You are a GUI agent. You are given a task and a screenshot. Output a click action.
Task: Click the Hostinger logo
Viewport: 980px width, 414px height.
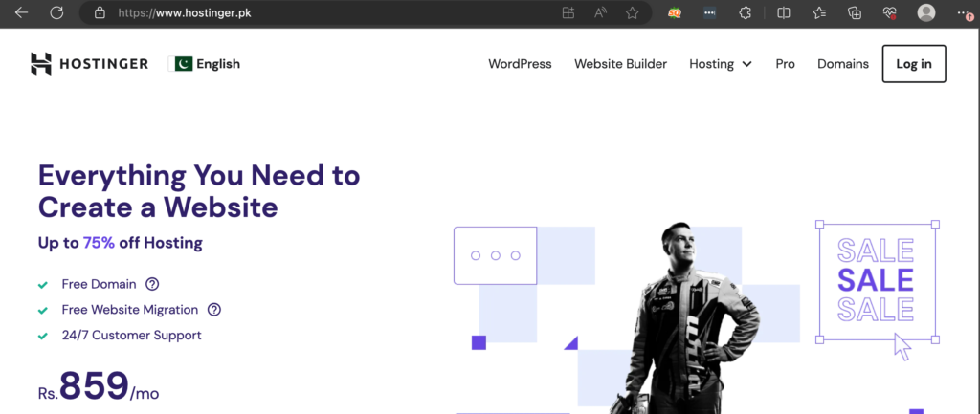point(89,64)
